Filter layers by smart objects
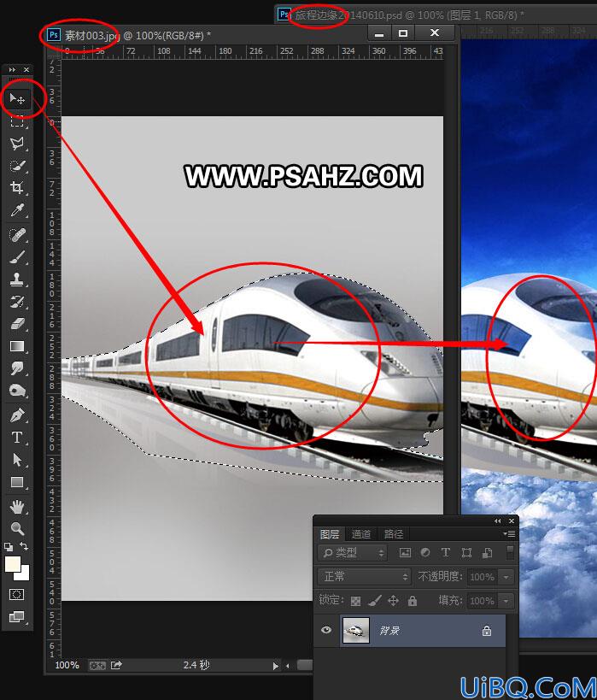Image resolution: width=597 pixels, height=700 pixels. (x=487, y=553)
